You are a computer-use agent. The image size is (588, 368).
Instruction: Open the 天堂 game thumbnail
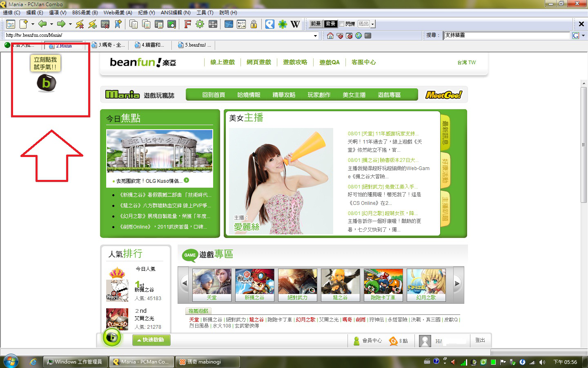tap(212, 285)
